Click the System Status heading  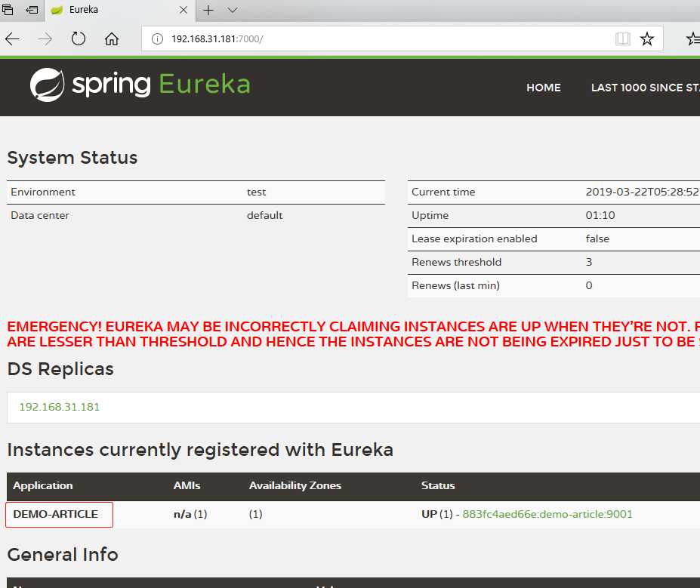tap(72, 158)
